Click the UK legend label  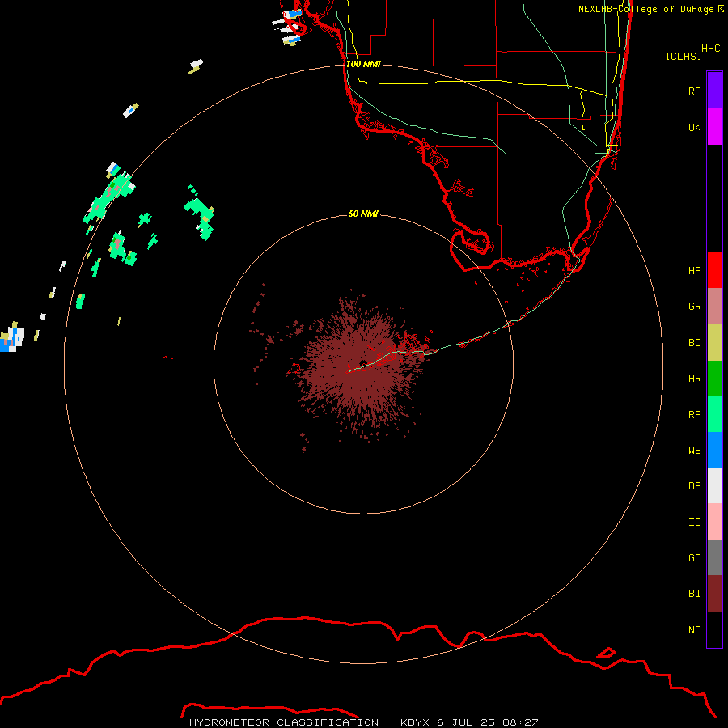[x=695, y=127]
